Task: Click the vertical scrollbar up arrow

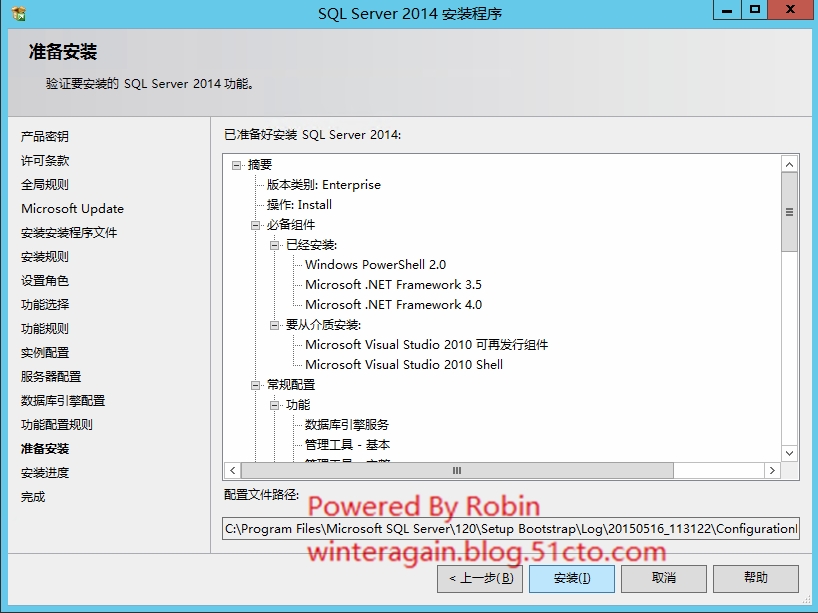Action: pyautogui.click(x=789, y=165)
